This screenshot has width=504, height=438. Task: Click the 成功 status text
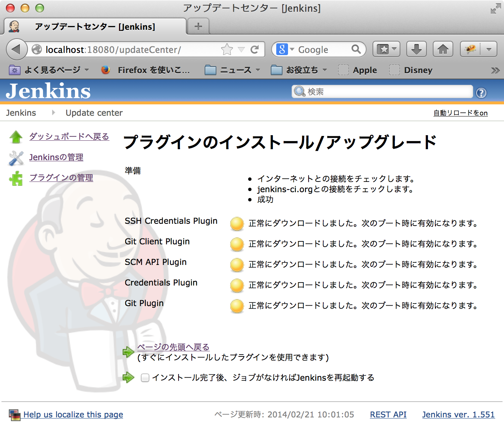(x=265, y=200)
